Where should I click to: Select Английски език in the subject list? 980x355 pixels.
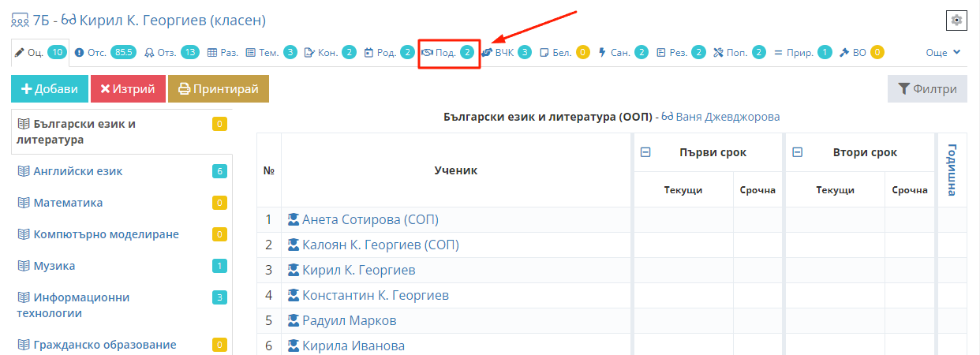click(x=77, y=171)
